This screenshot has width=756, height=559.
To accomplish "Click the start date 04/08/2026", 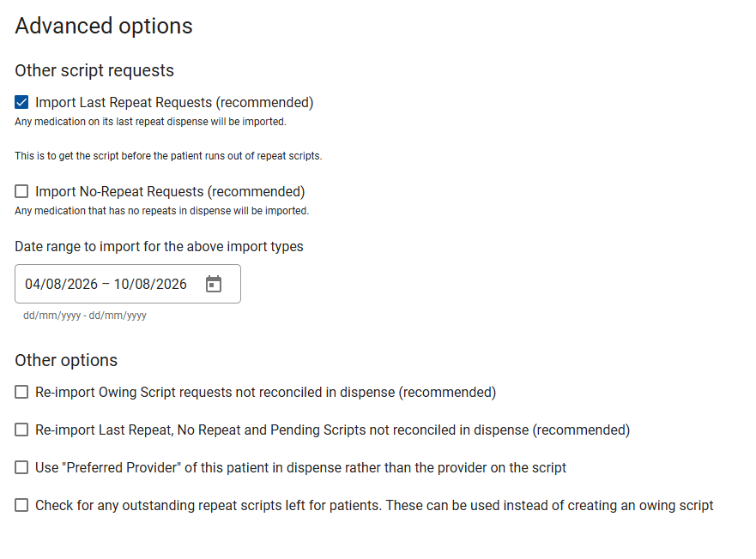I will point(61,284).
